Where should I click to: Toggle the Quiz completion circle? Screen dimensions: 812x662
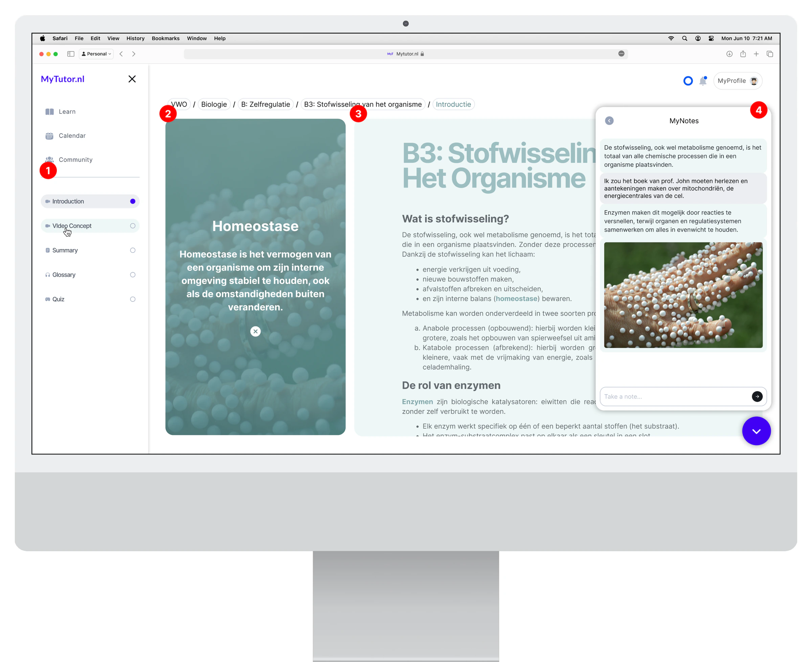coord(133,299)
